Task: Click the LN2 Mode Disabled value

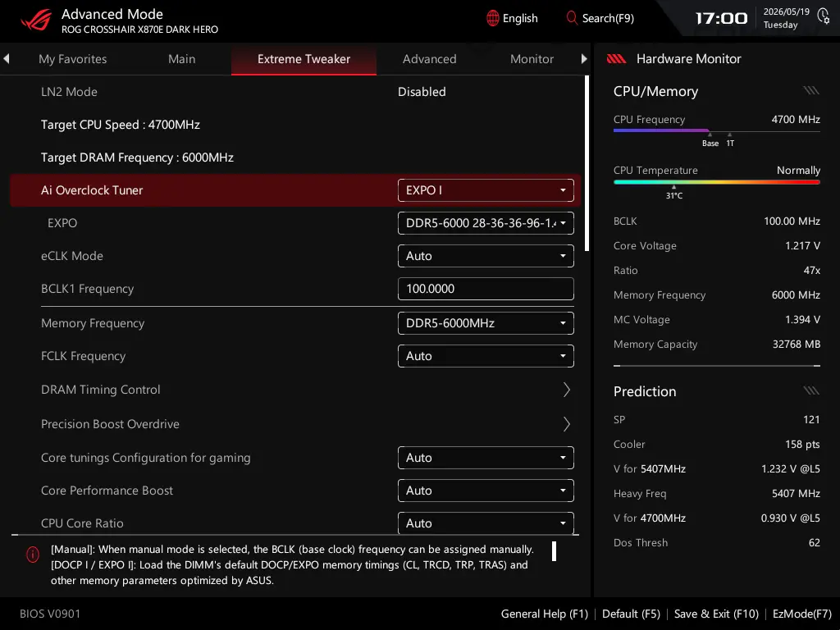Action: (422, 92)
